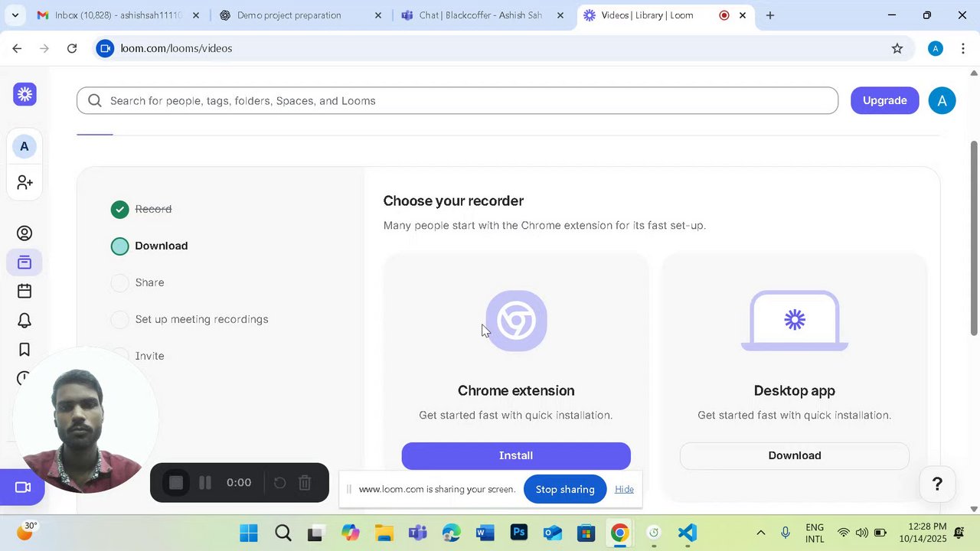The image size is (980, 551).
Task: Reload the page
Action: click(x=72, y=48)
